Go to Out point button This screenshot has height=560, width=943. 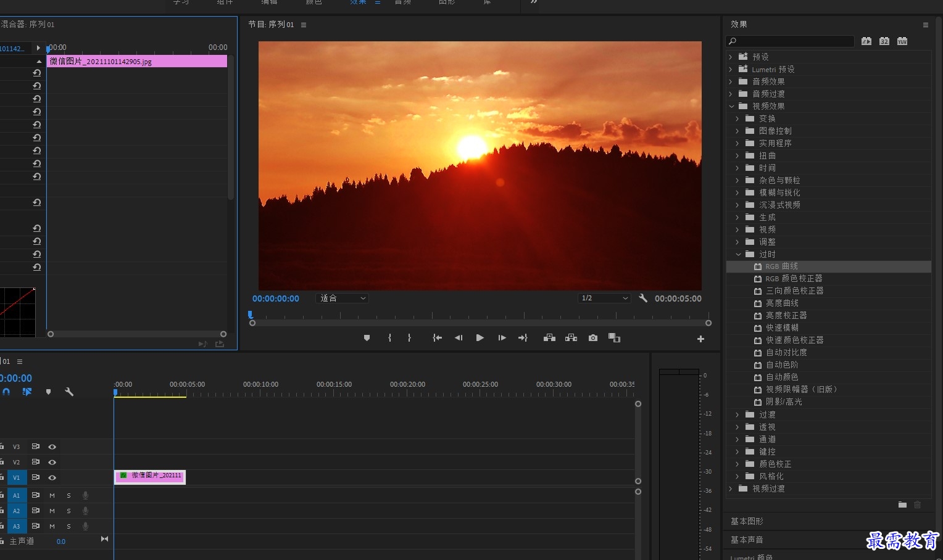coord(523,338)
